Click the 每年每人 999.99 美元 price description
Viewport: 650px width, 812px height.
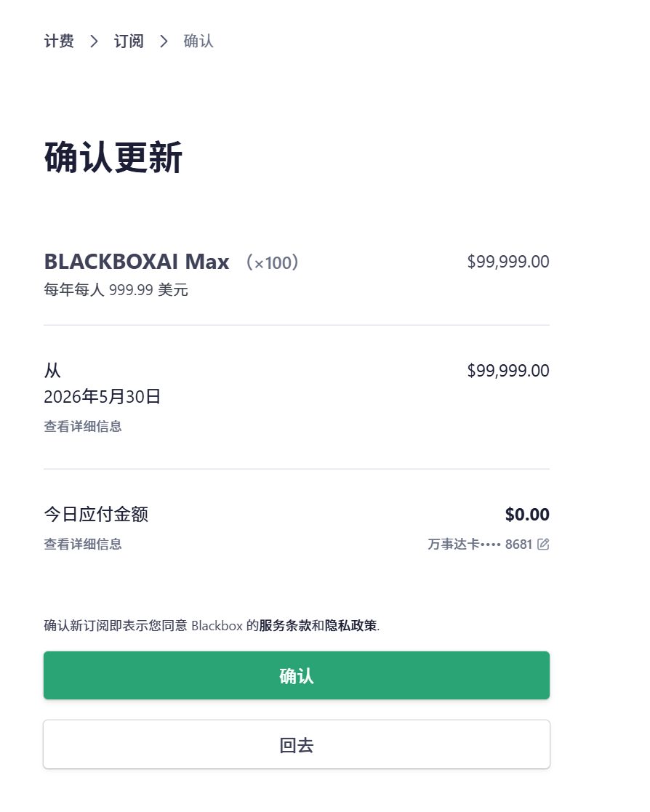pos(116,290)
